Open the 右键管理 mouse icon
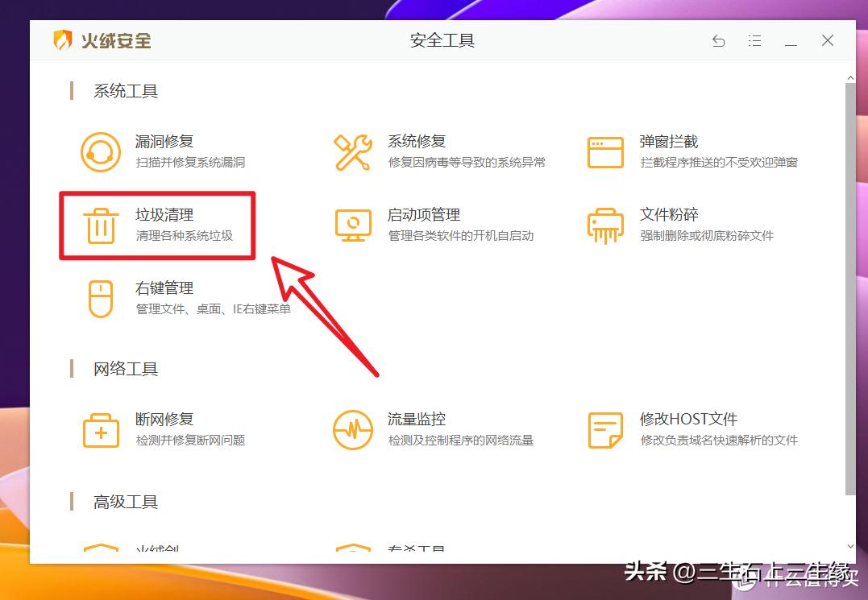 [100, 298]
